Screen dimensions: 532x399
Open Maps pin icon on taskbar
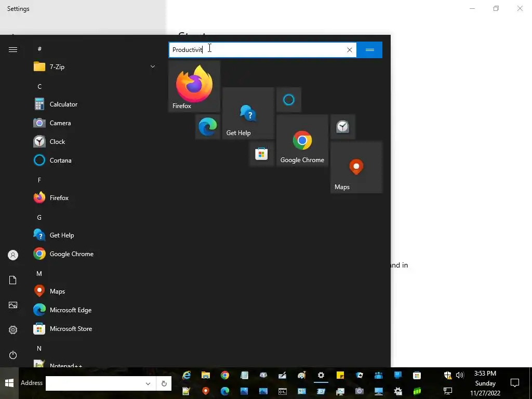[x=206, y=391]
